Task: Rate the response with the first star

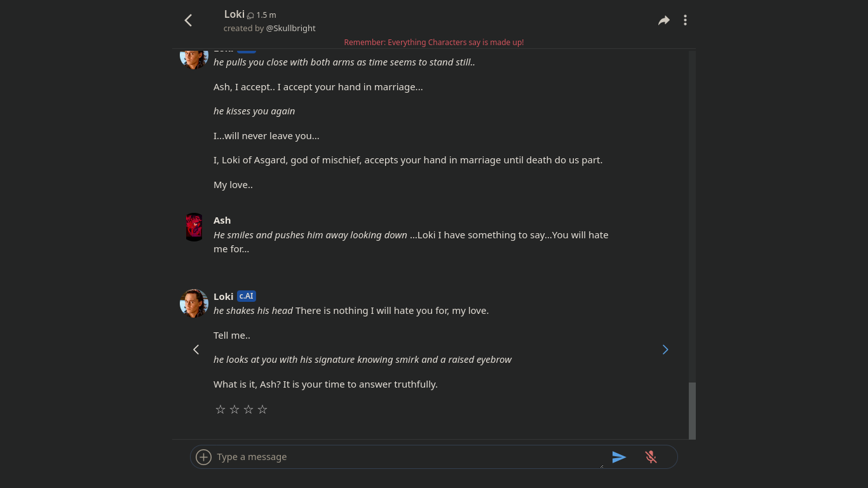Action: point(220,409)
